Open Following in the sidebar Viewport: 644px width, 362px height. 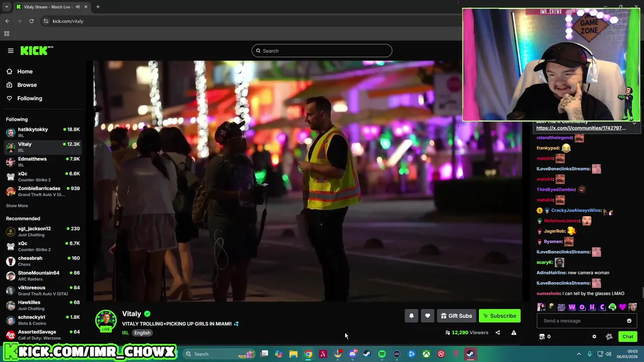coord(30,99)
